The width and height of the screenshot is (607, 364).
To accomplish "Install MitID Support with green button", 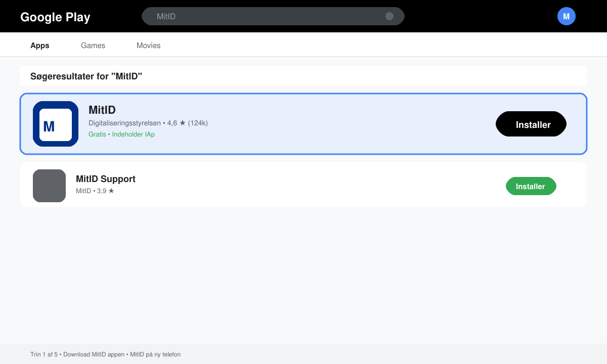I will tap(531, 186).
